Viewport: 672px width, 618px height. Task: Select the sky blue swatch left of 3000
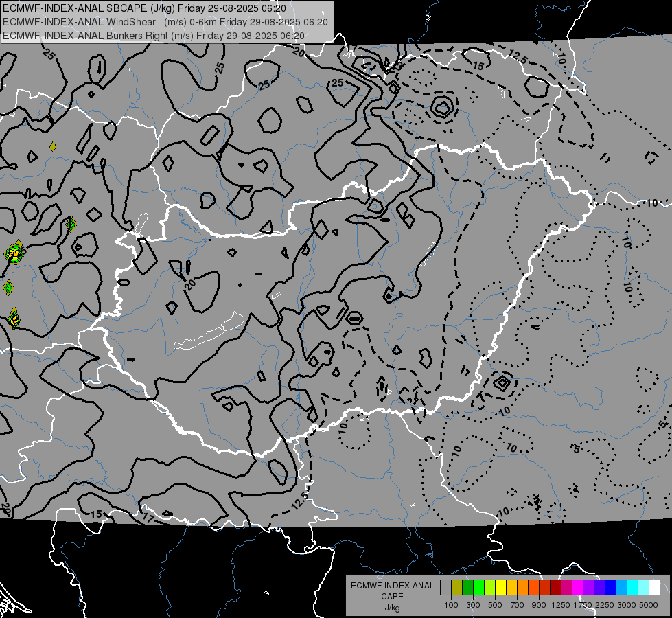click(x=621, y=588)
